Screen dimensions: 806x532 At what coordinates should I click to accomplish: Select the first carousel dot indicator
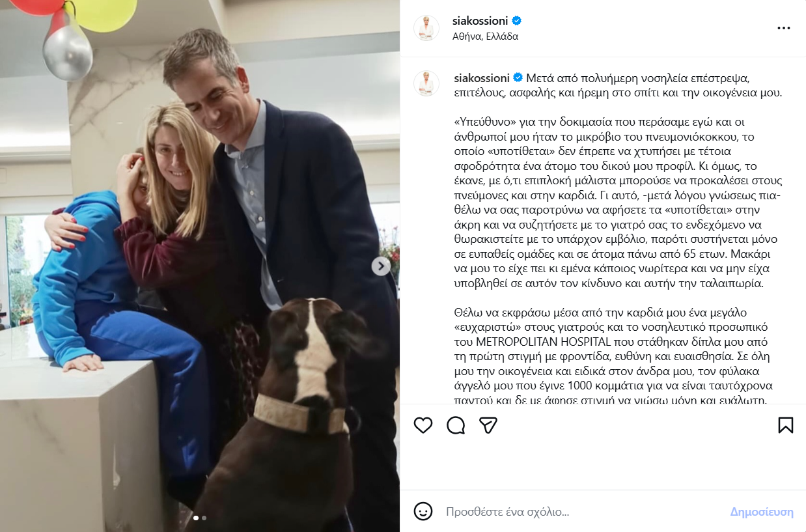click(x=196, y=518)
